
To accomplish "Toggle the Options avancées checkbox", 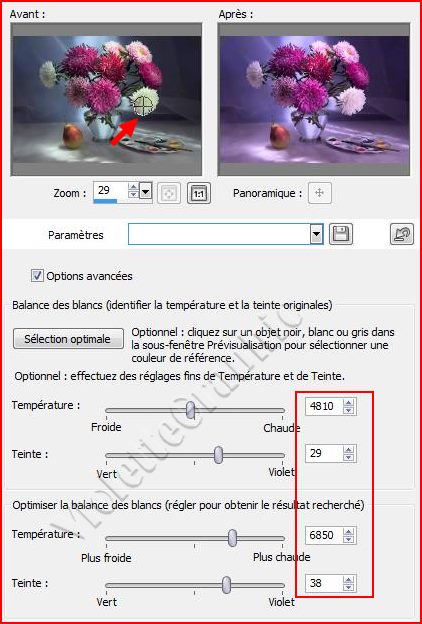I will click(37, 275).
